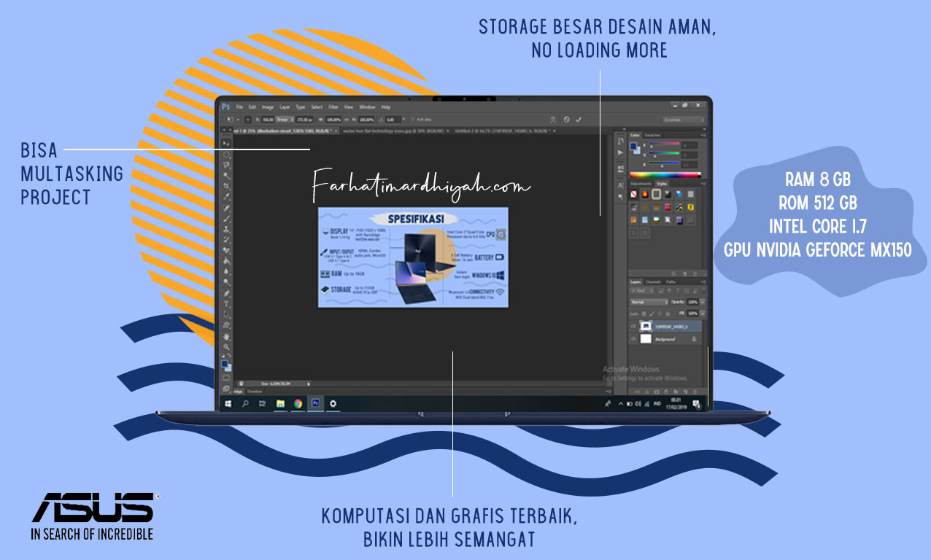Select the Horizontal Type tool
The height and width of the screenshot is (560, 931).
pyautogui.click(x=226, y=303)
